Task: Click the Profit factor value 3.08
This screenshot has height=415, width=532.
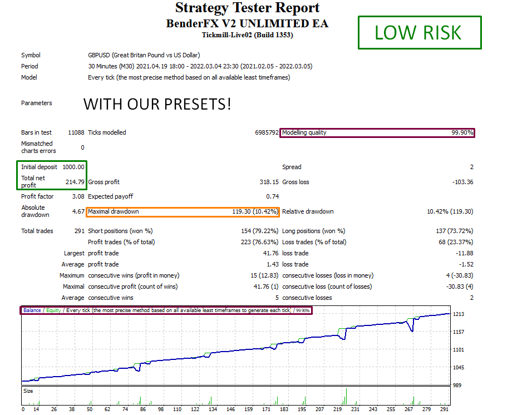Action: [x=78, y=196]
